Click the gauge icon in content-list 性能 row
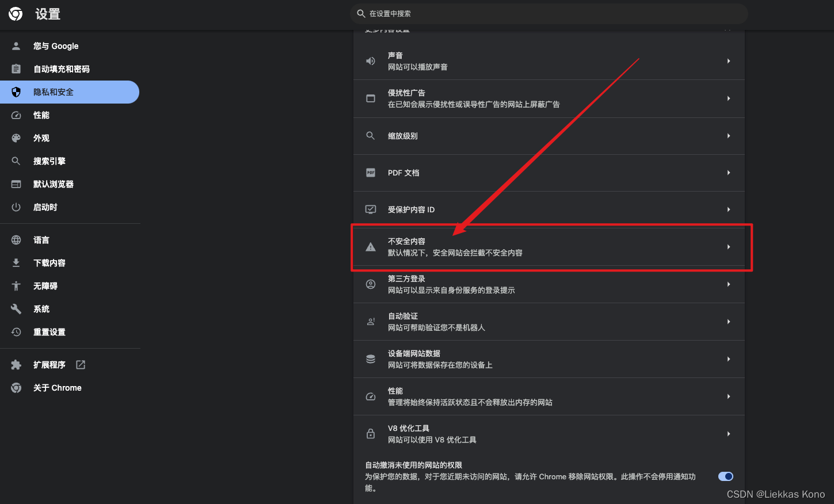 click(x=371, y=396)
